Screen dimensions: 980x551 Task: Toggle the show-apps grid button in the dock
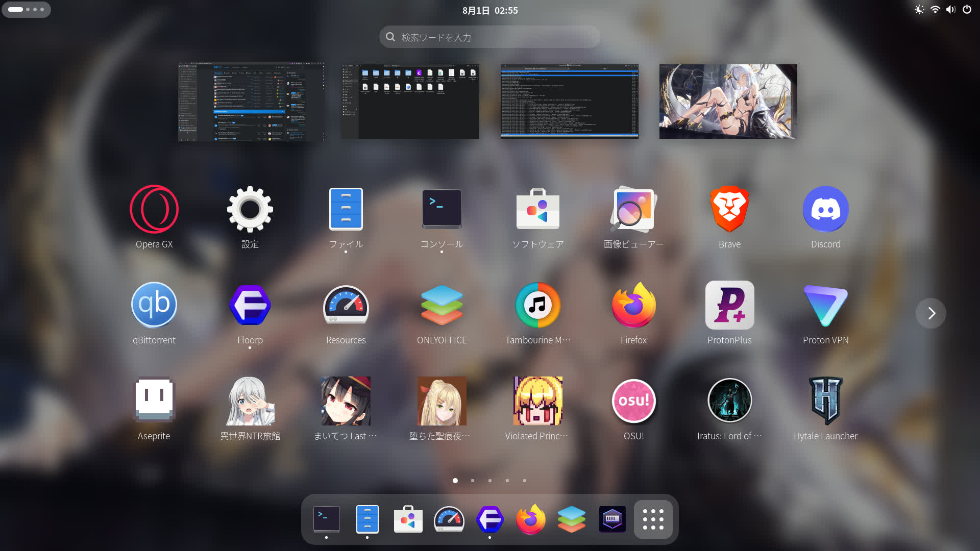[653, 519]
